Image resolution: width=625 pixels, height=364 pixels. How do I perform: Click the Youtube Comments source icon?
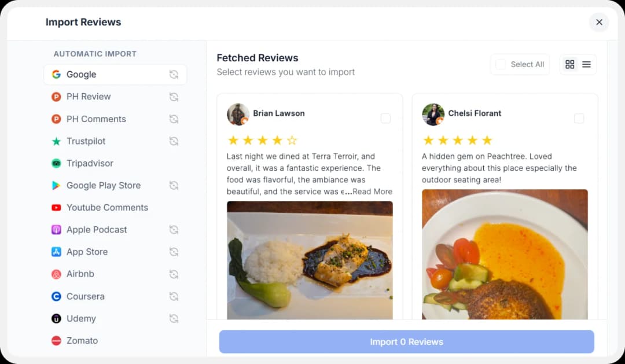pos(56,207)
